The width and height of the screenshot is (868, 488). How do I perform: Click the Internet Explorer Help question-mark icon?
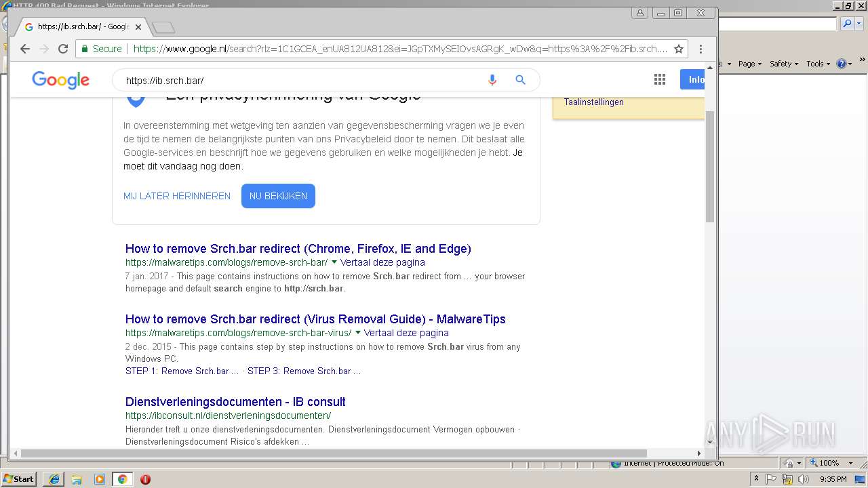[842, 64]
